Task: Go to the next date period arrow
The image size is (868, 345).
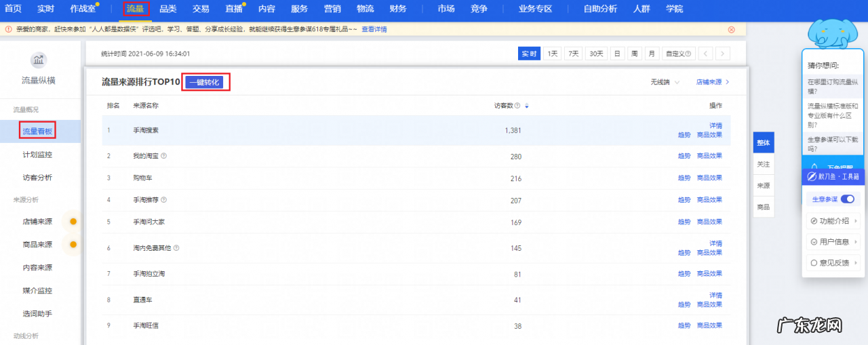Action: (x=723, y=54)
